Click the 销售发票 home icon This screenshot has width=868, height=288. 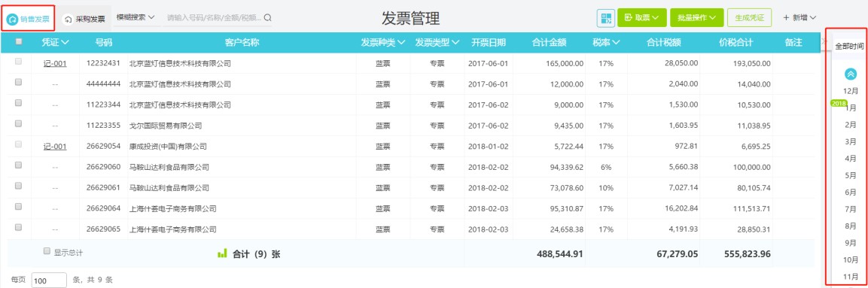(x=13, y=19)
